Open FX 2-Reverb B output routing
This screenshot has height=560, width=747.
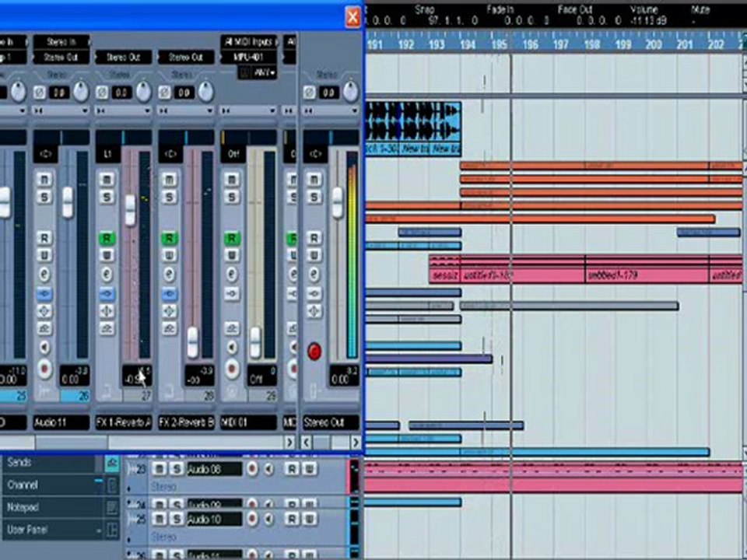click(186, 57)
